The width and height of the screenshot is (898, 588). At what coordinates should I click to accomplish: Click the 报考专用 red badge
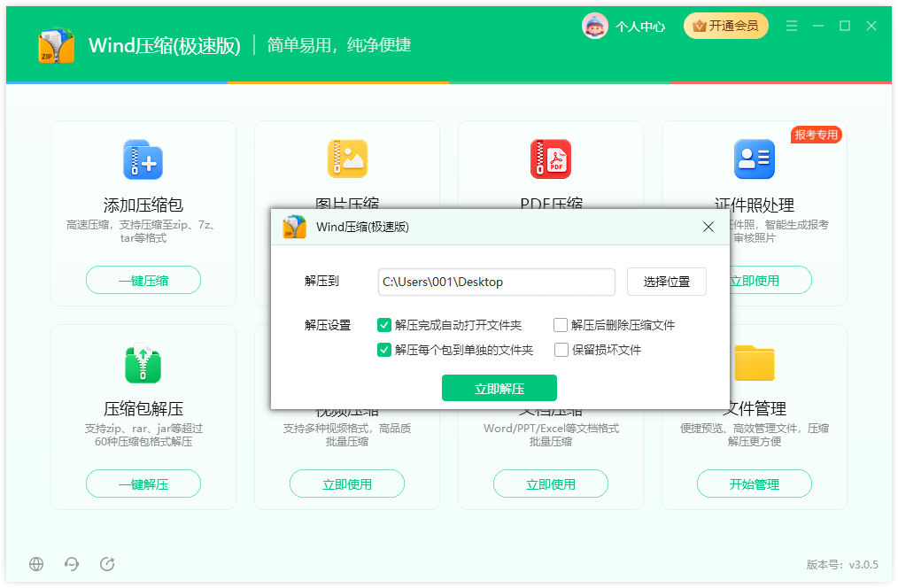pyautogui.click(x=817, y=135)
